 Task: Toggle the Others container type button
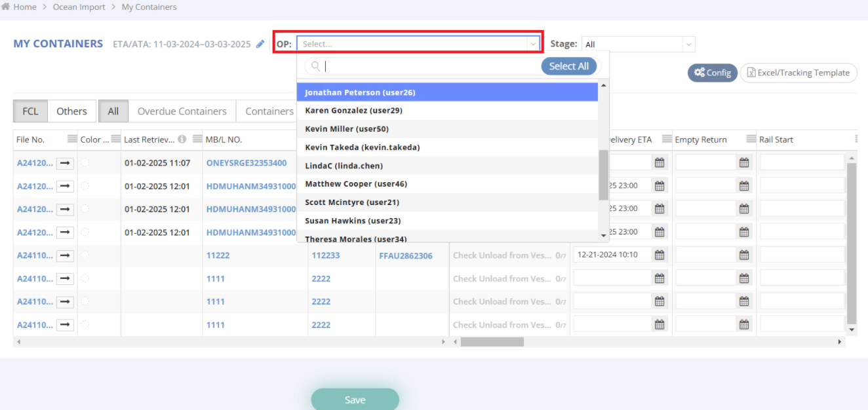tap(71, 111)
